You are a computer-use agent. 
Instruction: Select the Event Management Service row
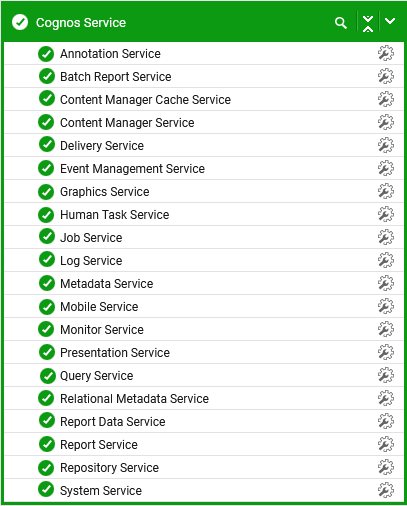click(204, 168)
